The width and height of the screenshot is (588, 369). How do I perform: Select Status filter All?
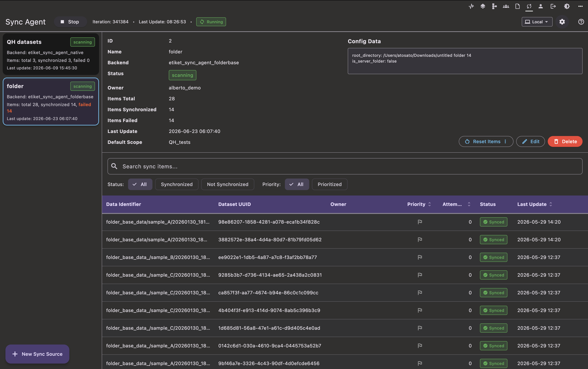tap(140, 184)
